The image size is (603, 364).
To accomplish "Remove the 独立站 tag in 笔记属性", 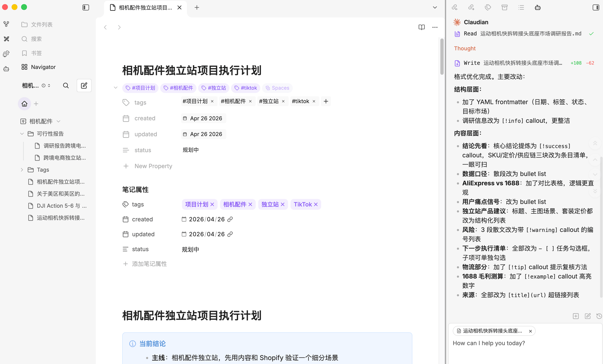I will coord(283,204).
